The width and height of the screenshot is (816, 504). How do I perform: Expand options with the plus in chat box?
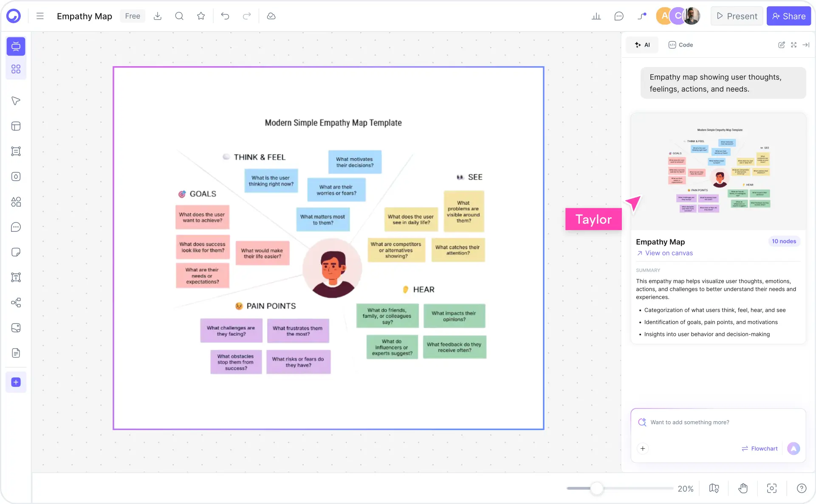click(643, 448)
